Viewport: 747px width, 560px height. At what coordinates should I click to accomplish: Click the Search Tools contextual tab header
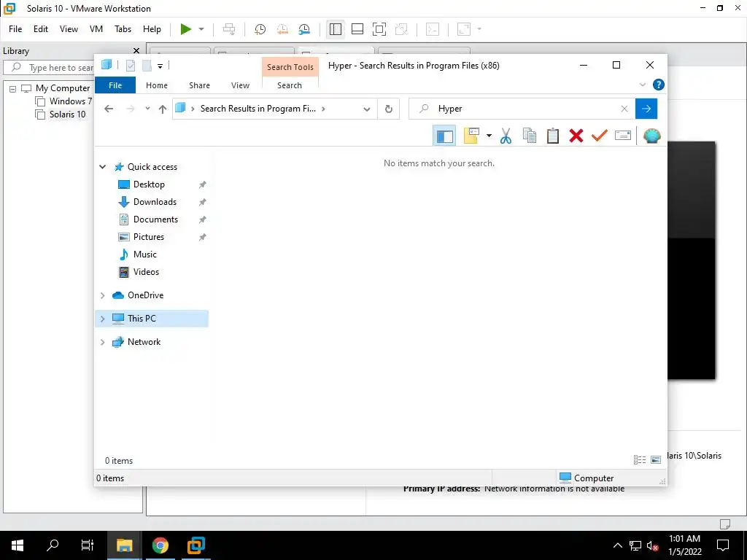click(x=290, y=67)
